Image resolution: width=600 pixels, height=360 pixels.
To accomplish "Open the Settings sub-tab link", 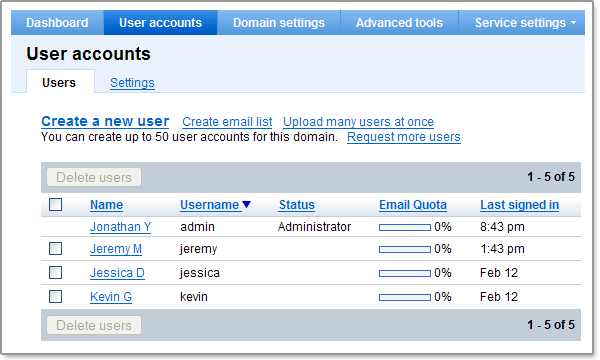I will pos(132,83).
